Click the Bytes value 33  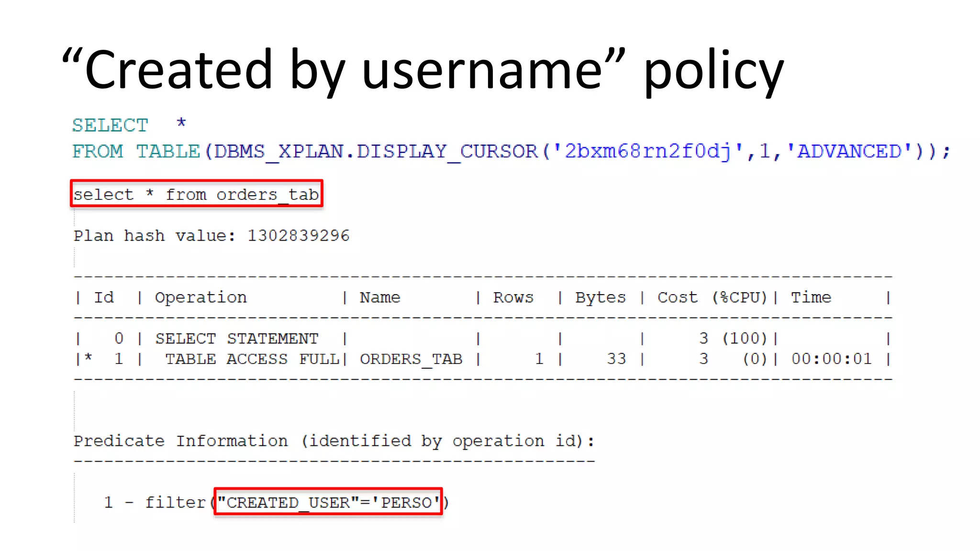click(x=616, y=359)
